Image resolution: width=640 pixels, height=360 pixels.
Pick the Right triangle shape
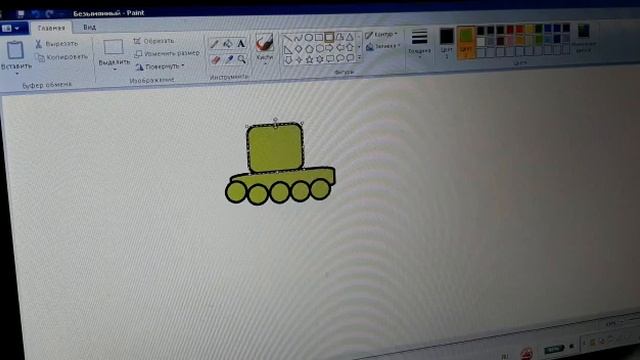click(x=288, y=50)
